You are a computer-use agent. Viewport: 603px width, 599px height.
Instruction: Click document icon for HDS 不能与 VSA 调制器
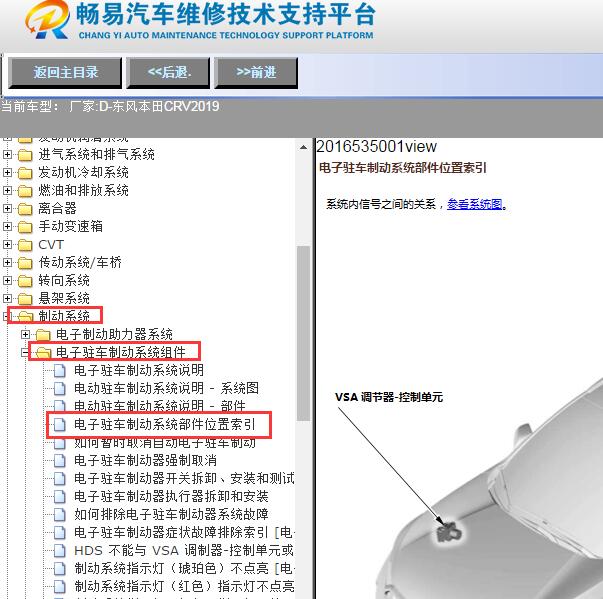pyautogui.click(x=60, y=551)
